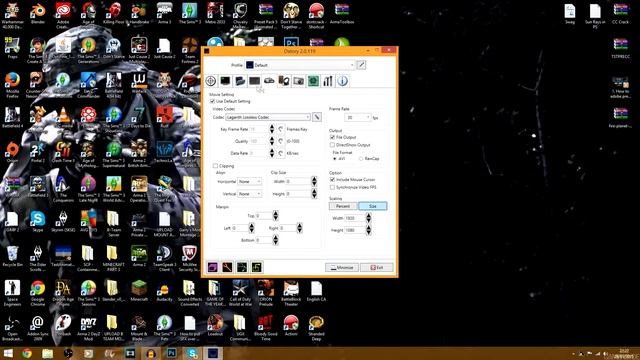Enable Synchronize Video FPS checkbox
The height and width of the screenshot is (360, 640).
tap(332, 187)
